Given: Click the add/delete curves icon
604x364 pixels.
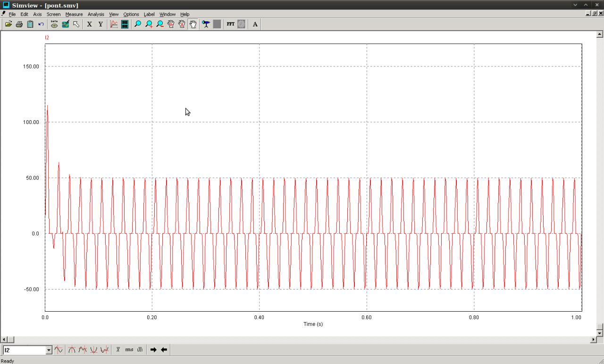Looking at the screenshot, I should [x=65, y=24].
